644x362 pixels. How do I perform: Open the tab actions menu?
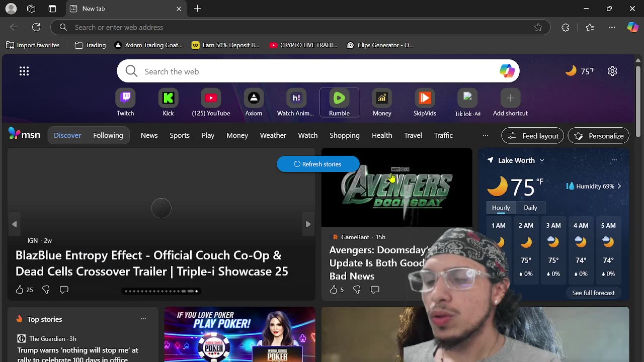52,9
